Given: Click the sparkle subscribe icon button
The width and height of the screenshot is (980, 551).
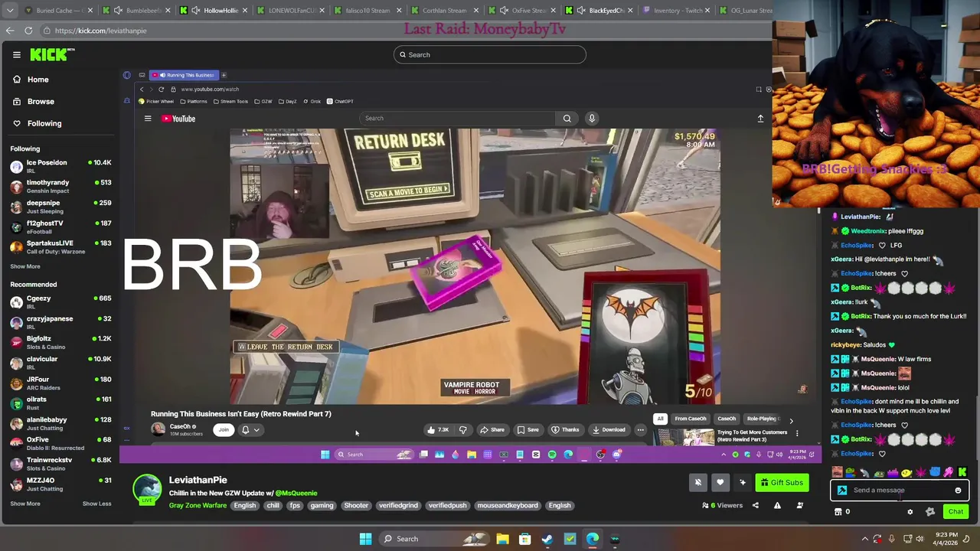Looking at the screenshot, I should [742, 482].
